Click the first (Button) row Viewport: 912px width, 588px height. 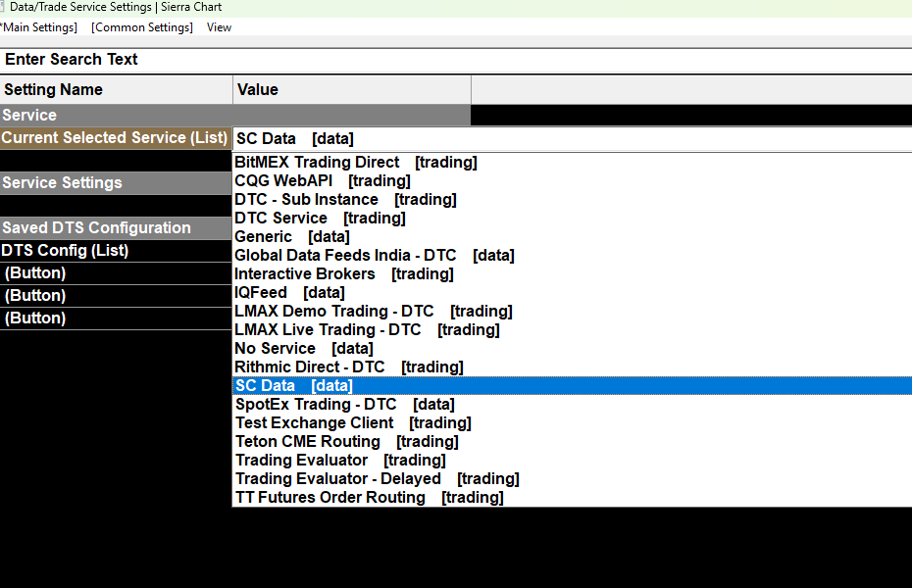[116, 273]
